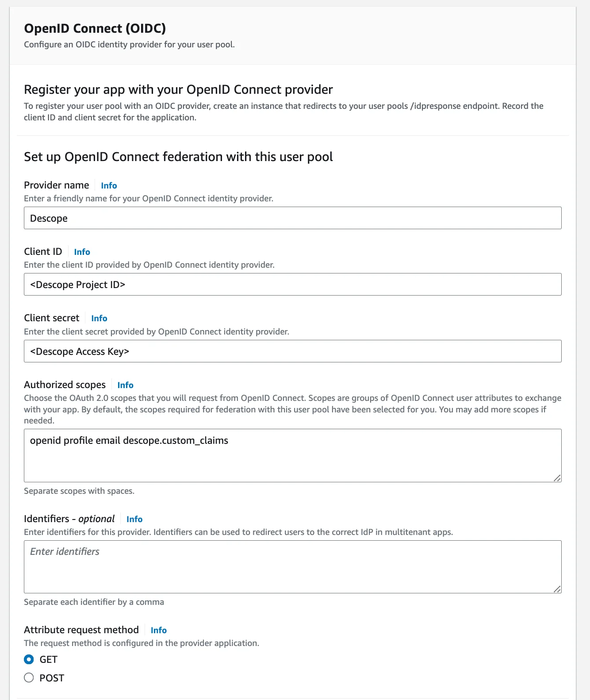Click the Client ID input field
This screenshot has width=590, height=700.
pyautogui.click(x=292, y=284)
